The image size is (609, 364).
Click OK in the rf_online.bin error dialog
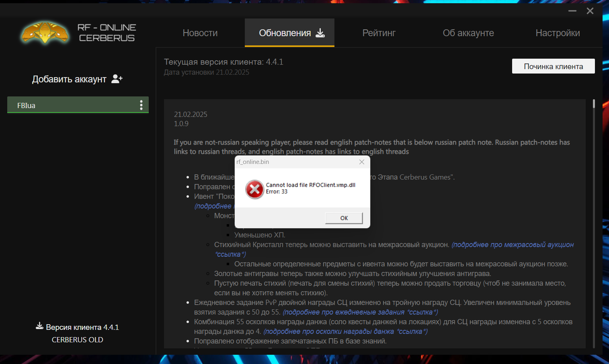(344, 218)
